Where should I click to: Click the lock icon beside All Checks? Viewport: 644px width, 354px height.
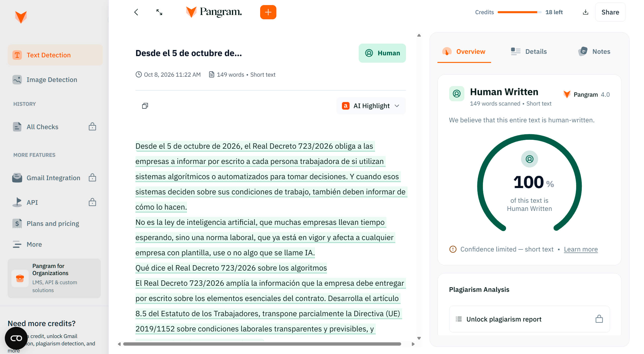click(x=92, y=127)
